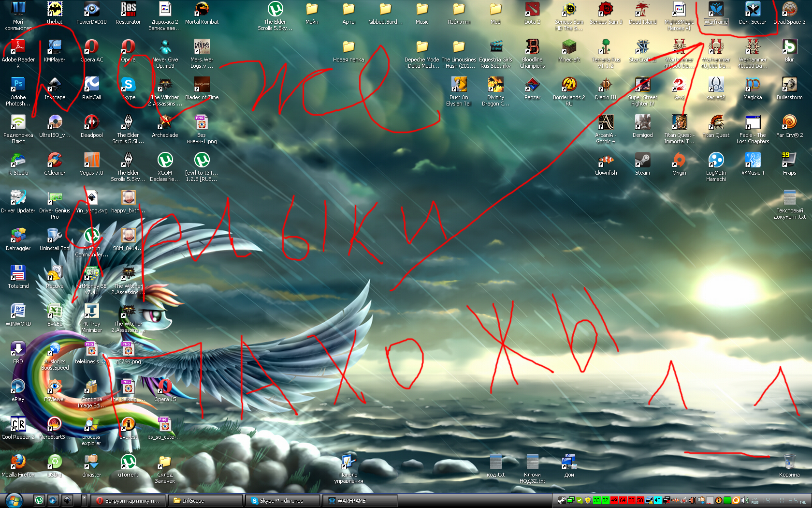Launch Mortal Kombat from the desktop

202,13
